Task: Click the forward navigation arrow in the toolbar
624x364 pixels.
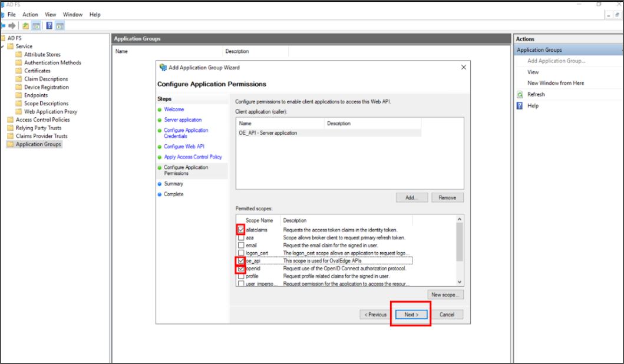Action: [x=11, y=25]
